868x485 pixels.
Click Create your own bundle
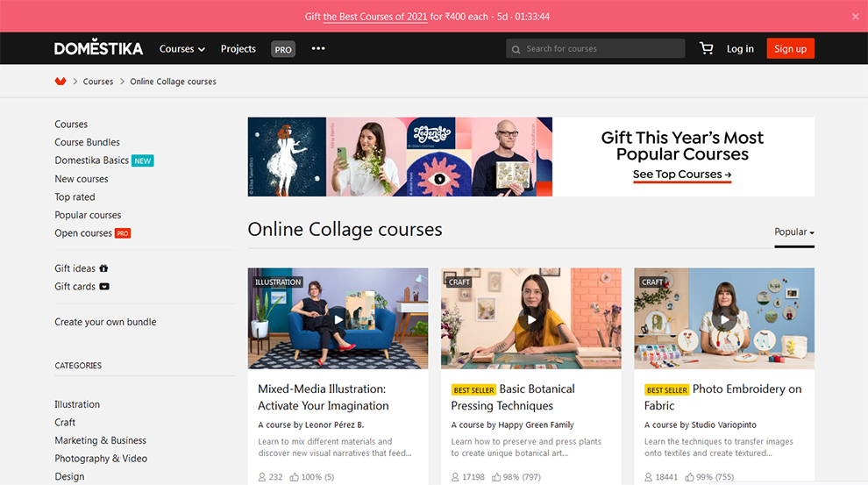[105, 322]
